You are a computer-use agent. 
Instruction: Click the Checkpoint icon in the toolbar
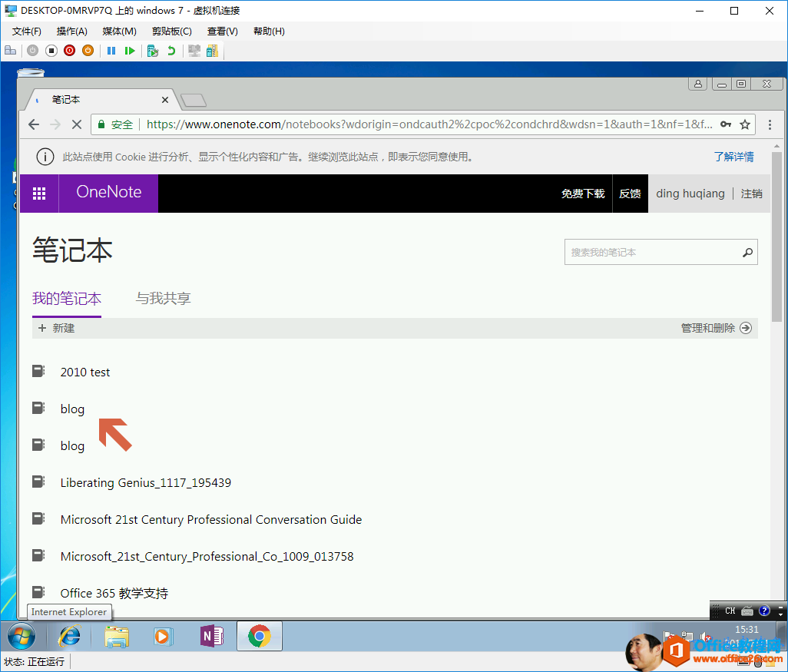[x=153, y=51]
